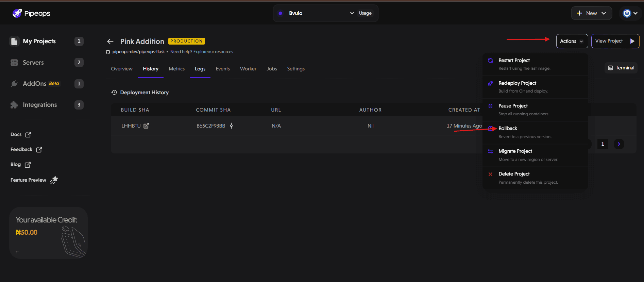
Task: Switch to the Overview tab
Action: (x=122, y=69)
